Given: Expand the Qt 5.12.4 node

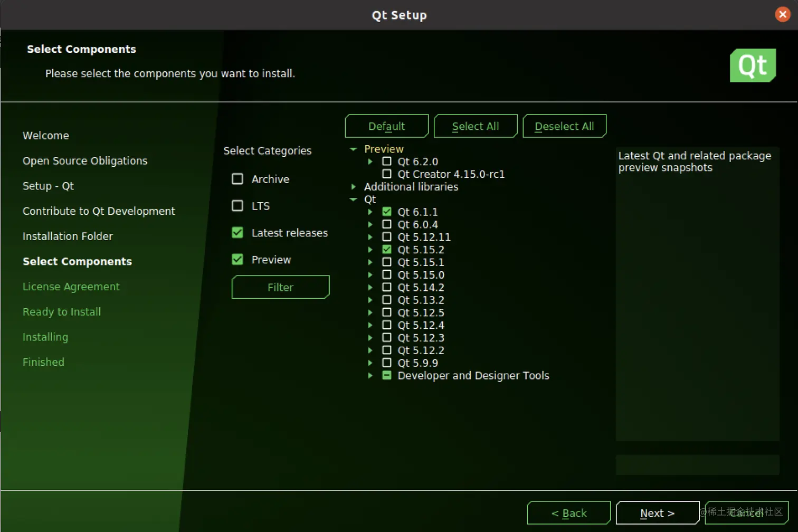Looking at the screenshot, I should point(370,325).
